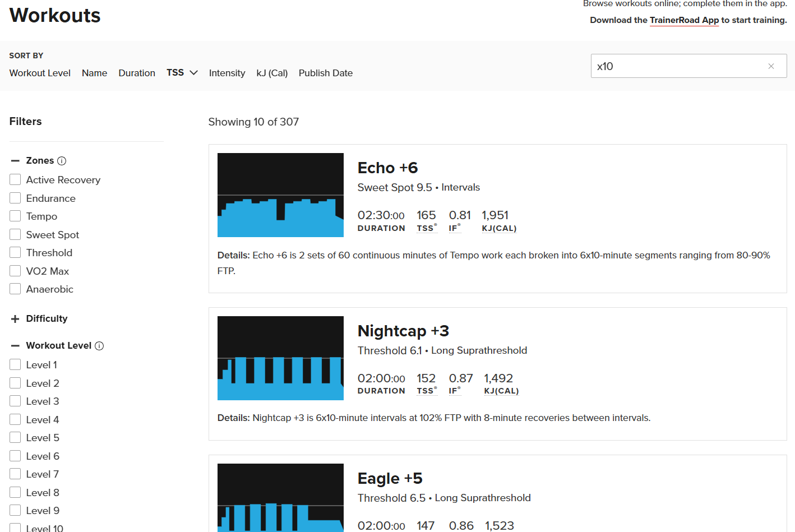795x532 pixels.
Task: Open the TrainerRoad App download link
Action: tap(684, 20)
